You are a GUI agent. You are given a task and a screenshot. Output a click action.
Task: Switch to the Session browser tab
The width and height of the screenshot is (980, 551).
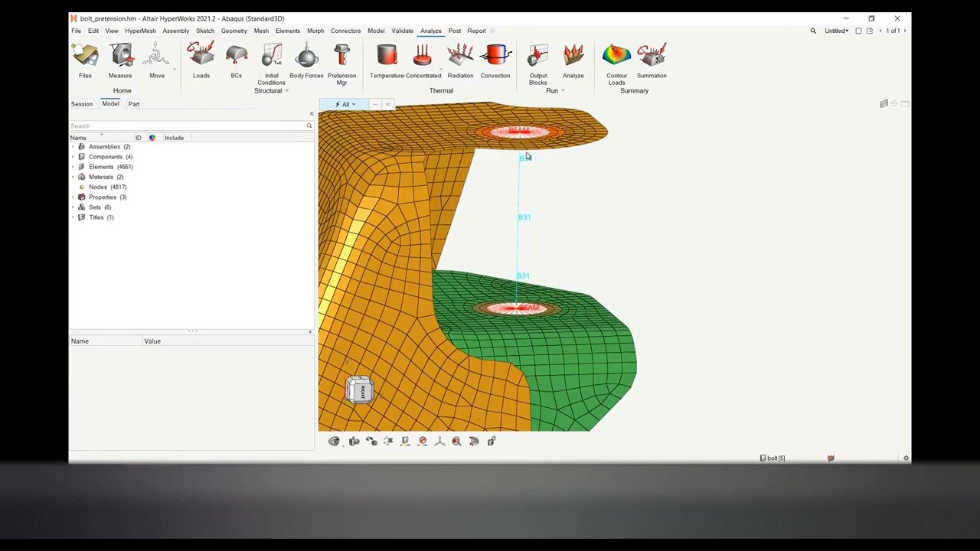pyautogui.click(x=82, y=104)
